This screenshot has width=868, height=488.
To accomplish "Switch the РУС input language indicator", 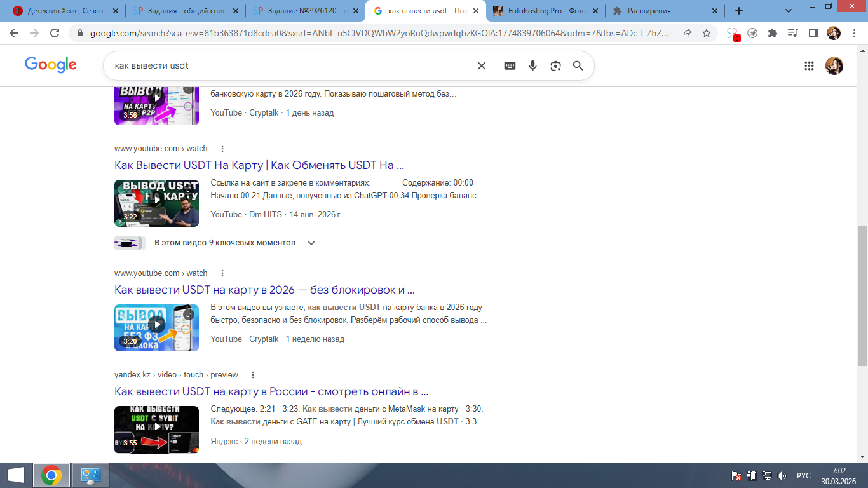I will coord(804,475).
